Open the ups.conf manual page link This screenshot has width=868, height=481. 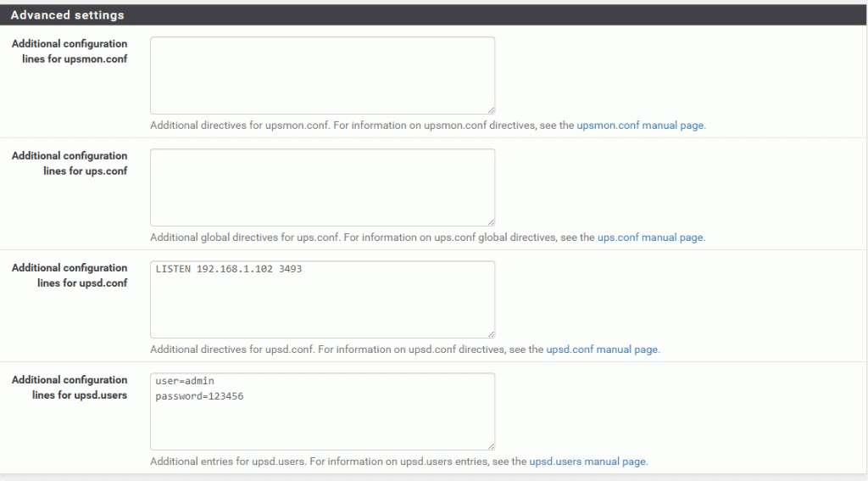coord(650,238)
